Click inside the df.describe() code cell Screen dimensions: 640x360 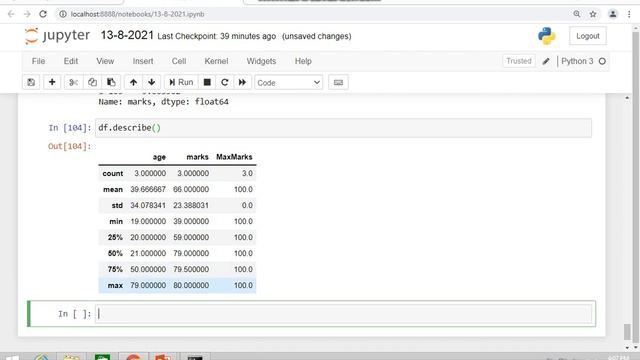[343, 128]
